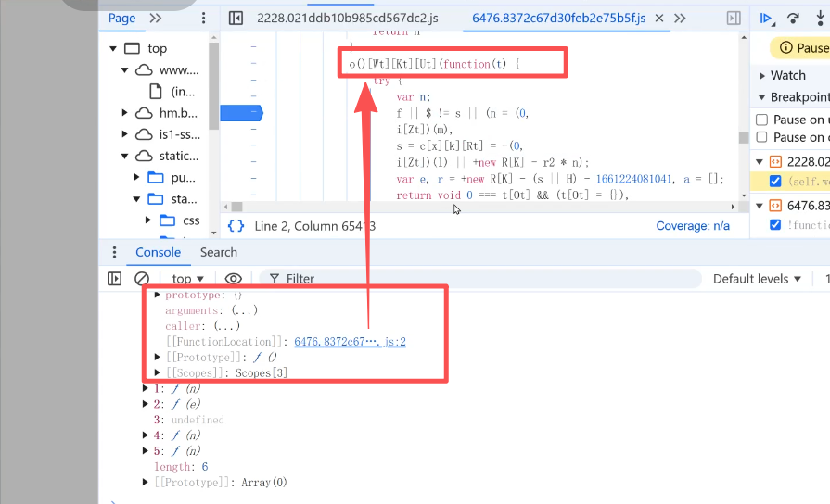Uncheck the !functi breakpoint checkbox
830x504 pixels.
click(775, 225)
